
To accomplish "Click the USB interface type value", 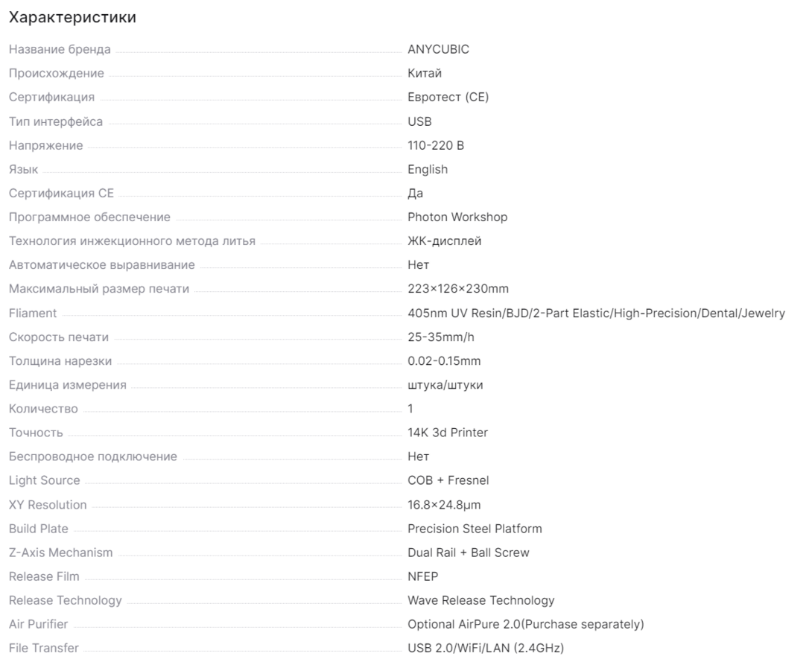I will [419, 121].
